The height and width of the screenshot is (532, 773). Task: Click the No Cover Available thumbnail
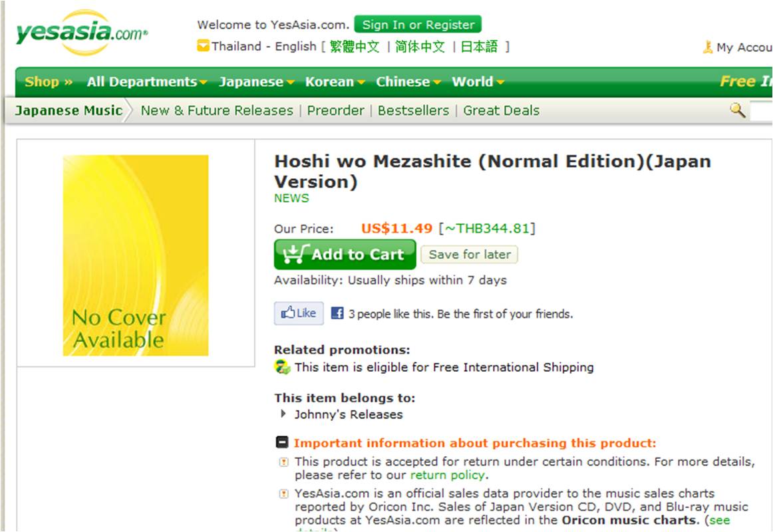coord(136,255)
